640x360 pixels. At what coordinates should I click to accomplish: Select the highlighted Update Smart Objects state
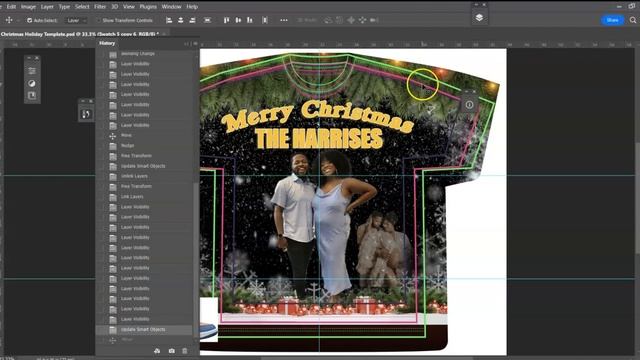coord(144,329)
